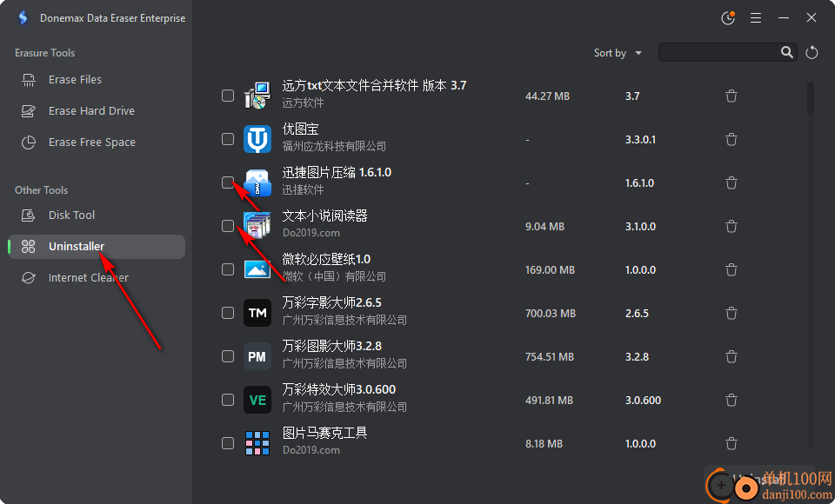Minimize the Donemax window
The height and width of the screenshot is (504, 835).
click(x=784, y=18)
